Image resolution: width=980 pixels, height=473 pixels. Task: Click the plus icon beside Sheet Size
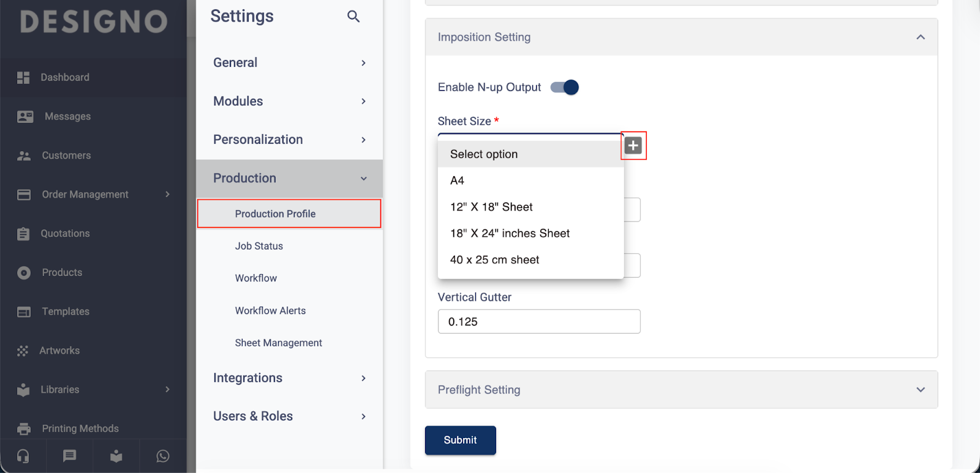pos(633,146)
